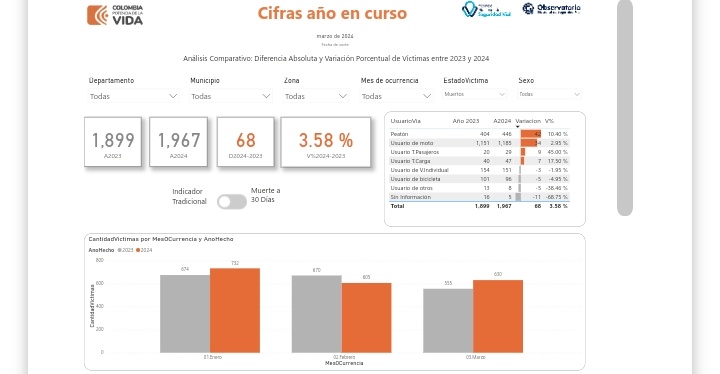Image resolution: width=720 pixels, height=374 pixels.
Task: Select the 1,967 A2024 card
Action: [179, 142]
